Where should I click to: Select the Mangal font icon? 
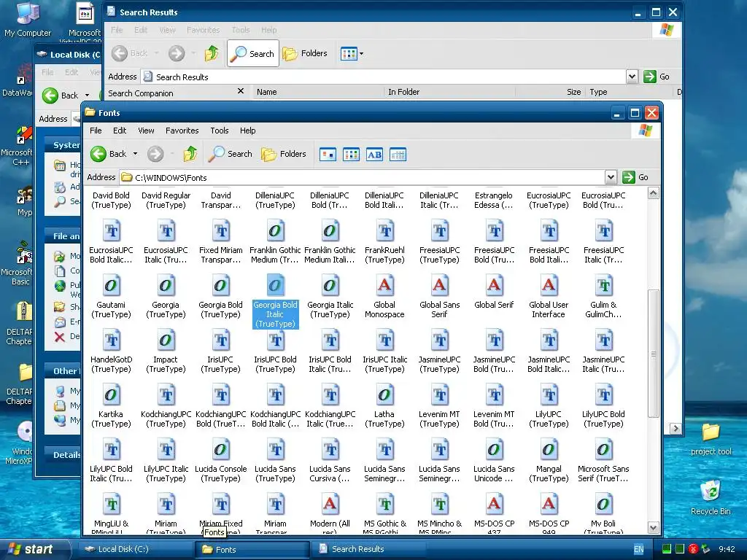coord(549,450)
